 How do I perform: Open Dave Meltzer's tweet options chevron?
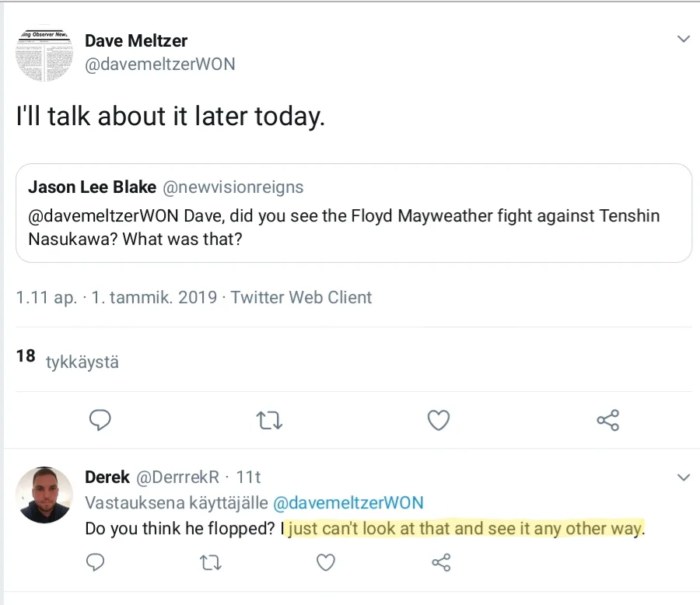[x=683, y=39]
